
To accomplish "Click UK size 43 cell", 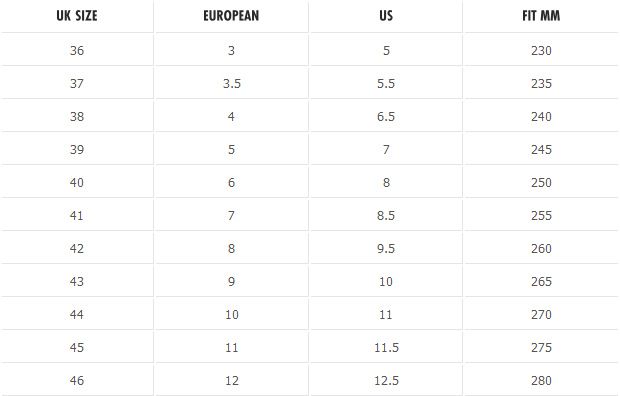I will coord(77,281).
